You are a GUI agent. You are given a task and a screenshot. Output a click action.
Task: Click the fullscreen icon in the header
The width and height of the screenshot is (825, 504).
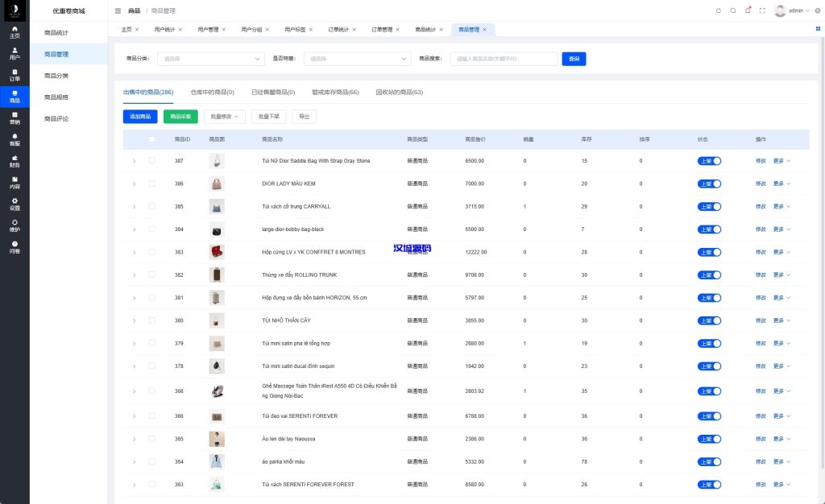pos(763,10)
